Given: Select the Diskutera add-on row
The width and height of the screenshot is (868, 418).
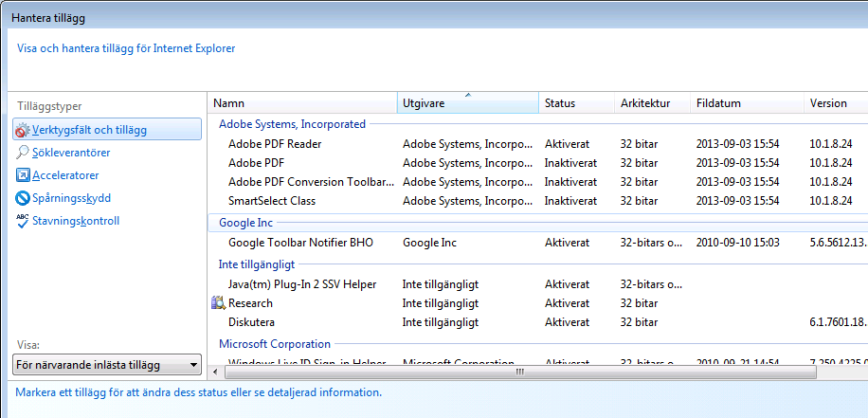Looking at the screenshot, I should point(537,322).
